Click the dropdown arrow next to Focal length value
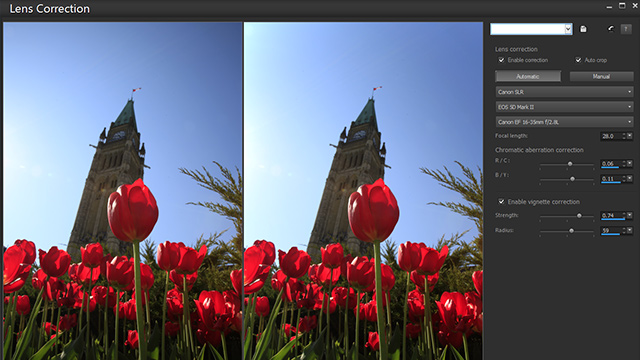This screenshot has width=640, height=360. coord(630,136)
